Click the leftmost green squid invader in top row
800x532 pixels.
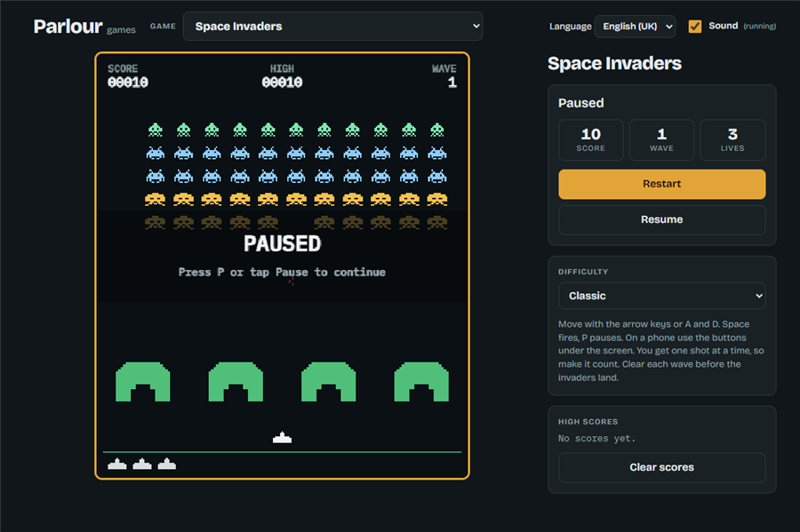coord(155,130)
